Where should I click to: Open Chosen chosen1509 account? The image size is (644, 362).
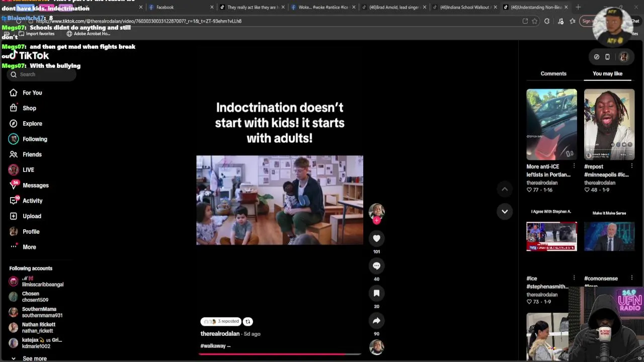point(29,297)
